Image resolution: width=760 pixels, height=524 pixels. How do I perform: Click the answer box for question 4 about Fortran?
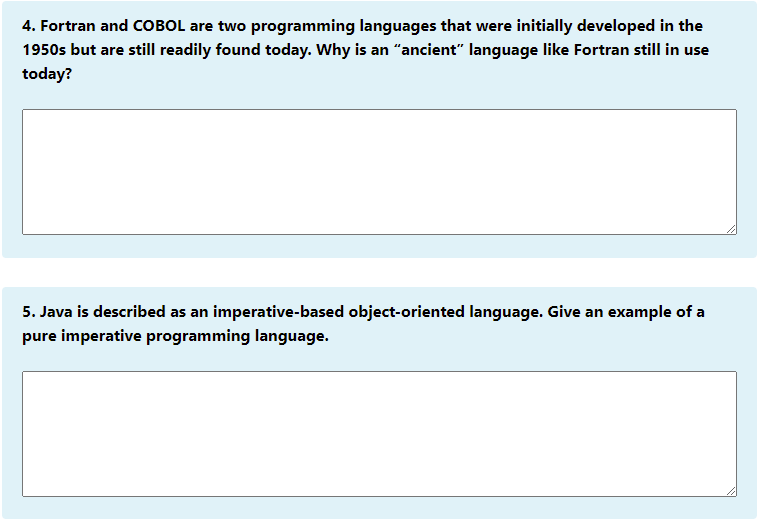(x=379, y=172)
